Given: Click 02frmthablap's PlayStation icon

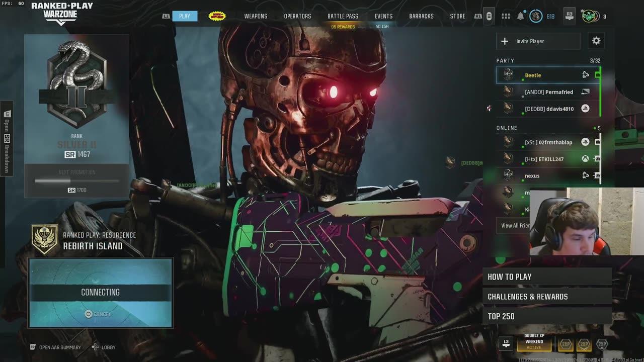Looking at the screenshot, I should coord(585,142).
